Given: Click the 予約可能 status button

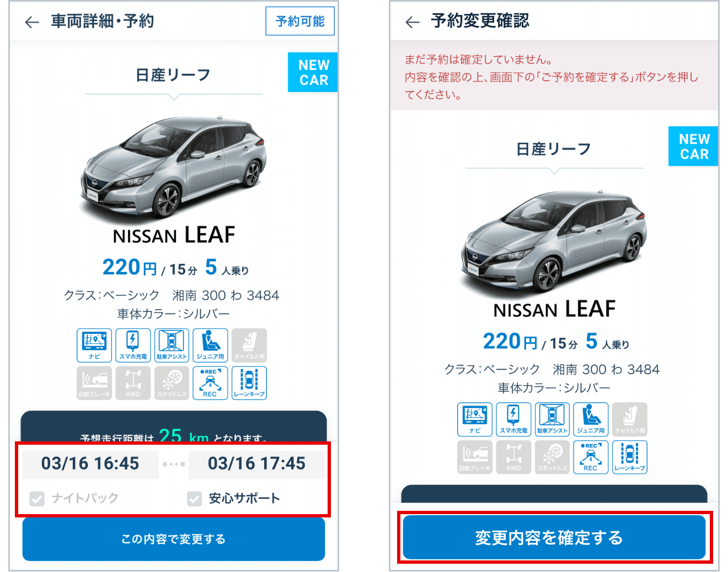Looking at the screenshot, I should (300, 21).
